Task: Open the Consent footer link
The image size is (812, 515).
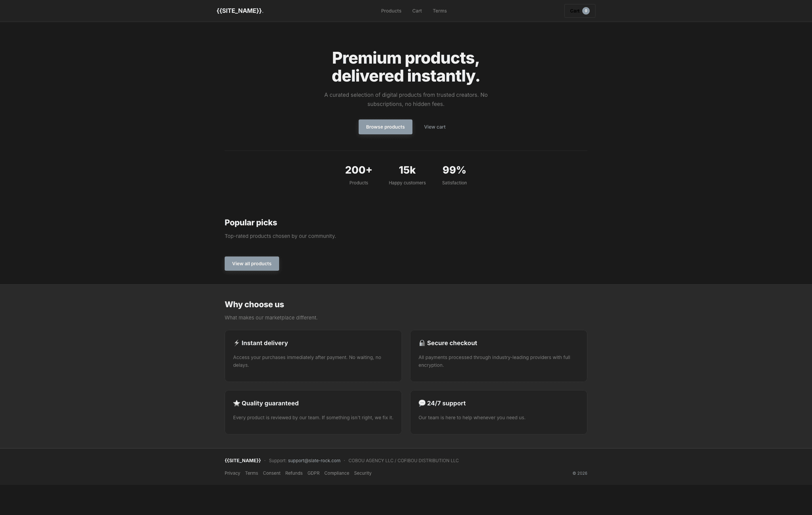Action: click(272, 473)
